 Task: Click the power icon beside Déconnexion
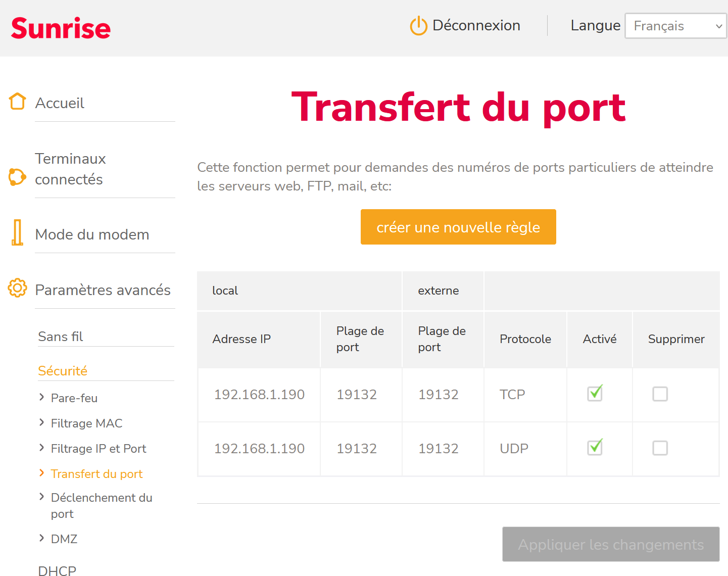[x=418, y=26]
